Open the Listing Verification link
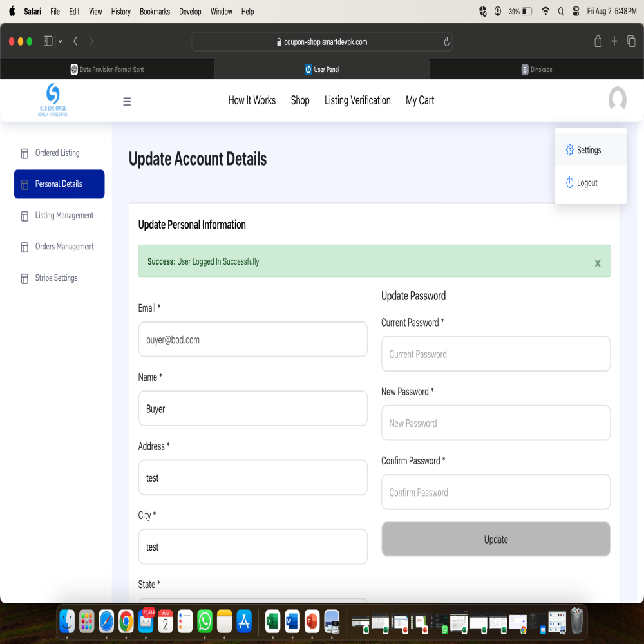 (357, 100)
